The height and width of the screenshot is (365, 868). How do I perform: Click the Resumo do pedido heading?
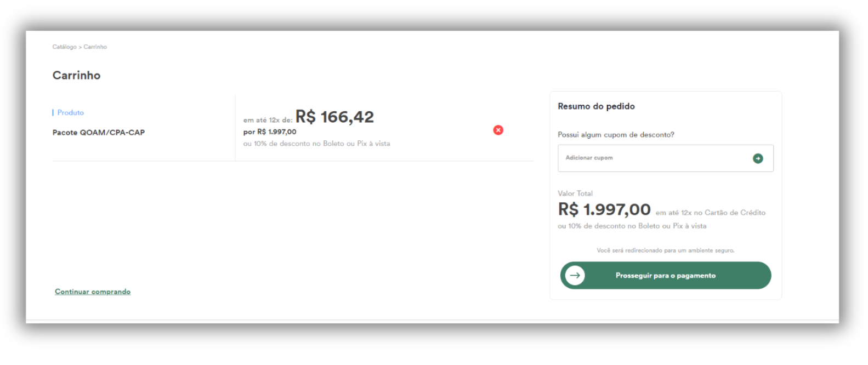coord(596,106)
